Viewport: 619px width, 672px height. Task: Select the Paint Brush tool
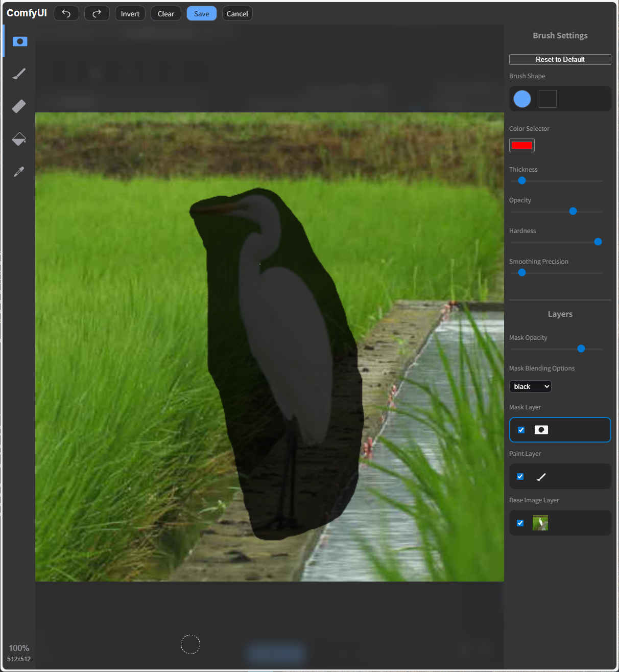pos(19,74)
